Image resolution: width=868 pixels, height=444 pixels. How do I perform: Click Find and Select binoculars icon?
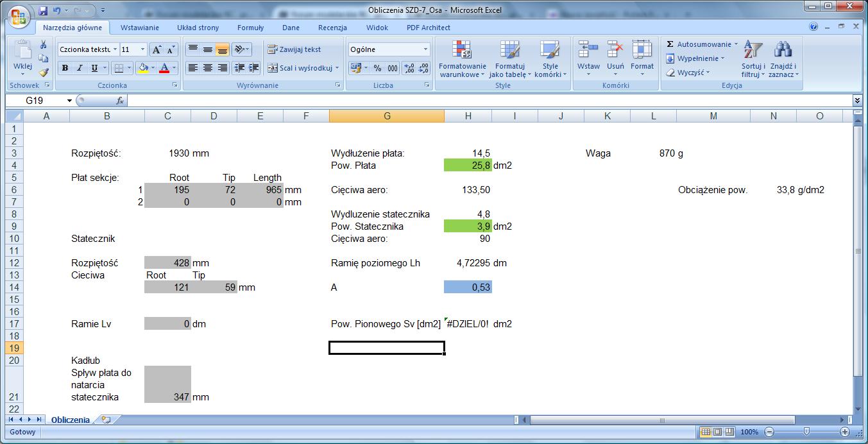click(x=783, y=50)
